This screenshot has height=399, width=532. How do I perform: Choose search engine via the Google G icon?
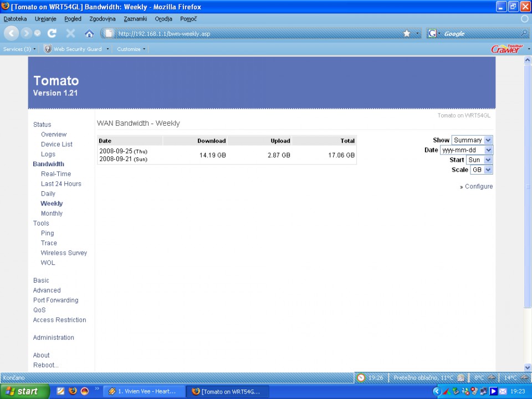(x=432, y=33)
